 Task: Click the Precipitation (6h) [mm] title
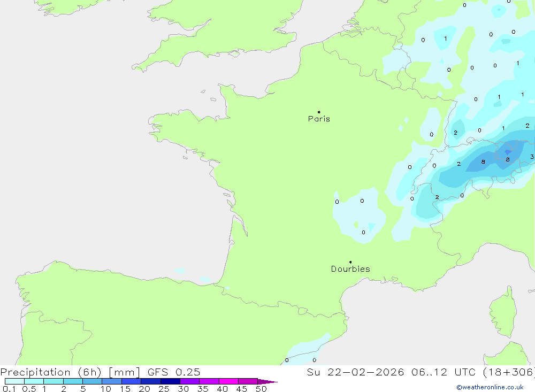coord(70,372)
